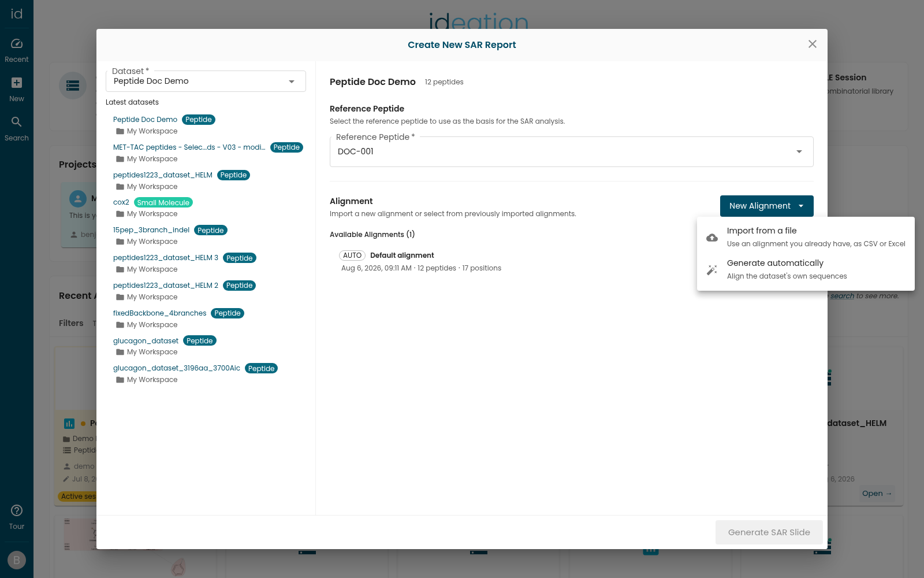
Task: Select Peptide Doc Demo dataset link
Action: (145, 120)
